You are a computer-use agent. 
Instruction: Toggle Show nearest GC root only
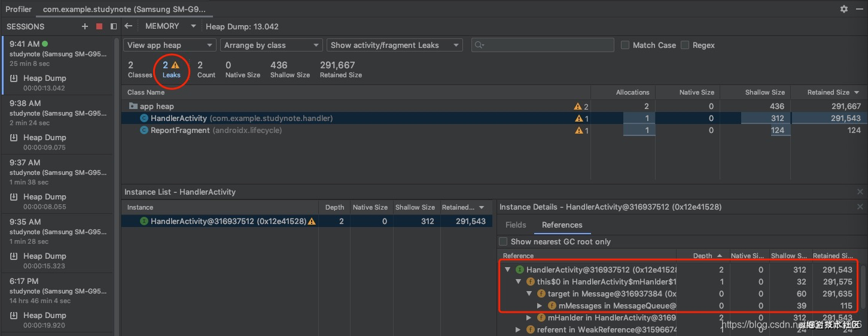point(504,241)
